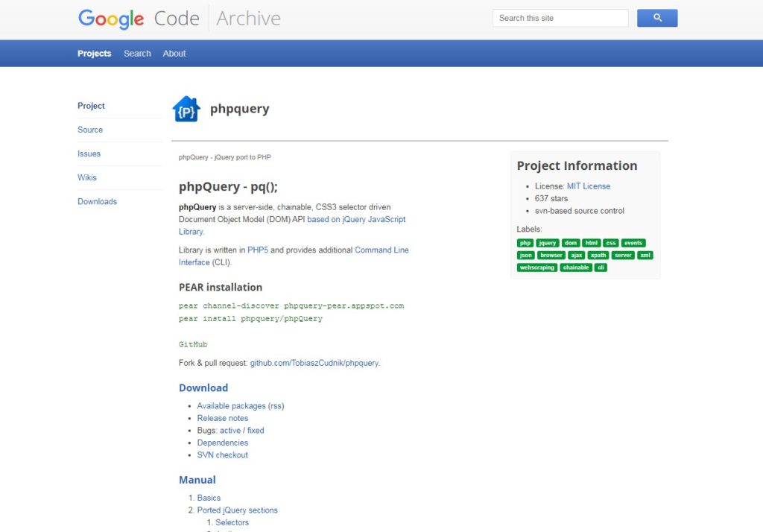This screenshot has height=532, width=763.
Task: Open the SVN checkout link
Action: pyautogui.click(x=222, y=455)
